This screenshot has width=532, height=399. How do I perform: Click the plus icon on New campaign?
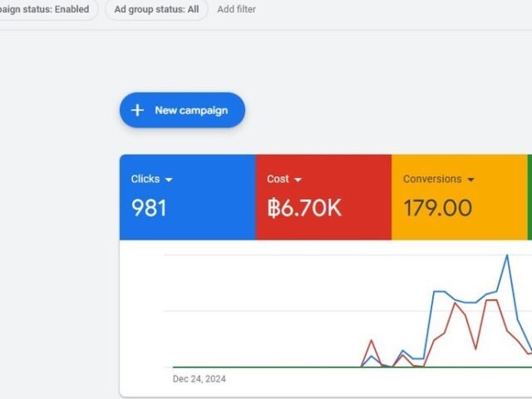tap(138, 111)
